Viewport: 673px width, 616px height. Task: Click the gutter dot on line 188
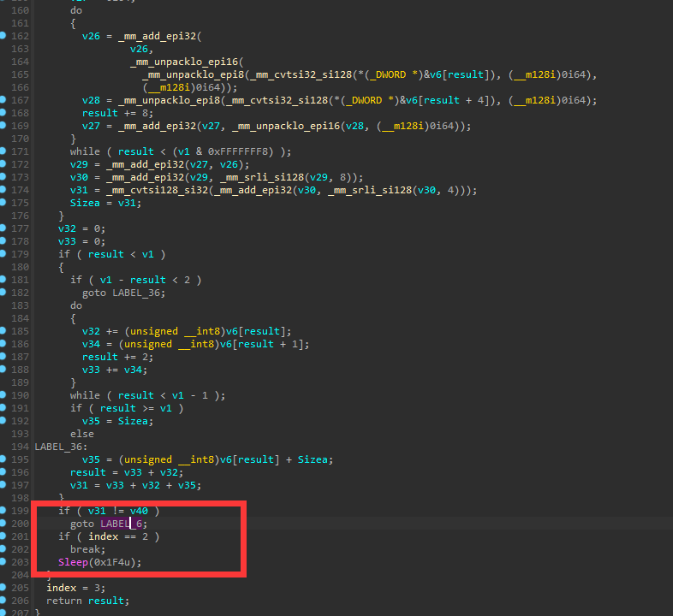(4, 370)
